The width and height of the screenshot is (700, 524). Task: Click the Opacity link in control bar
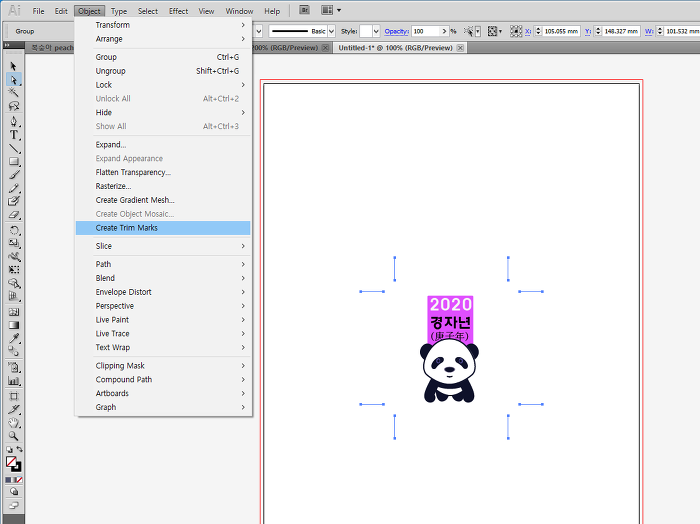tap(397, 31)
